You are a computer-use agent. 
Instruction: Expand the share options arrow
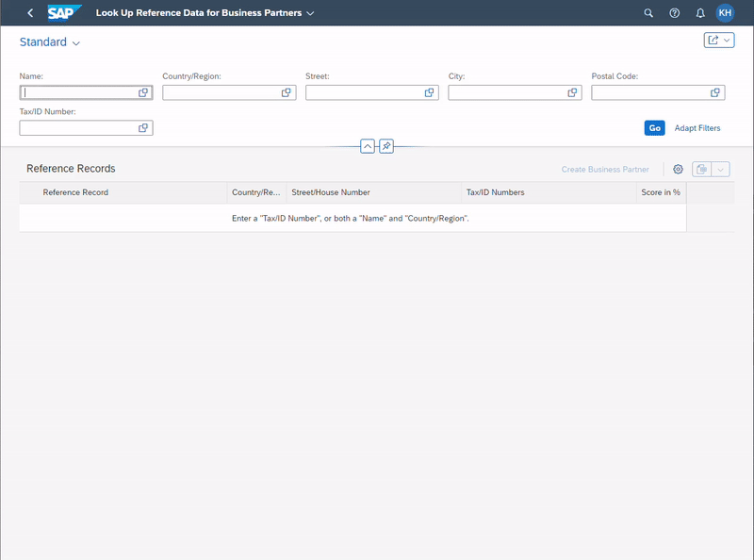(x=727, y=41)
